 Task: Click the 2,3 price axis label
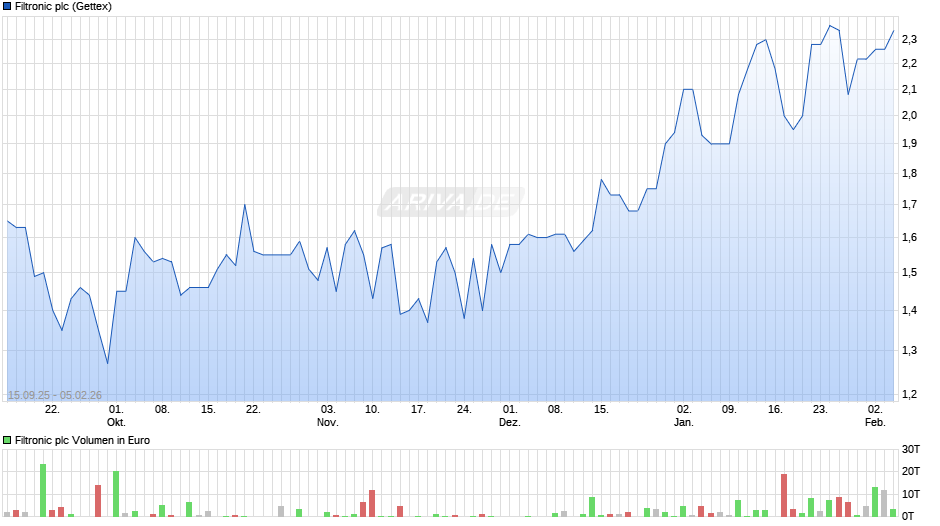pos(909,40)
